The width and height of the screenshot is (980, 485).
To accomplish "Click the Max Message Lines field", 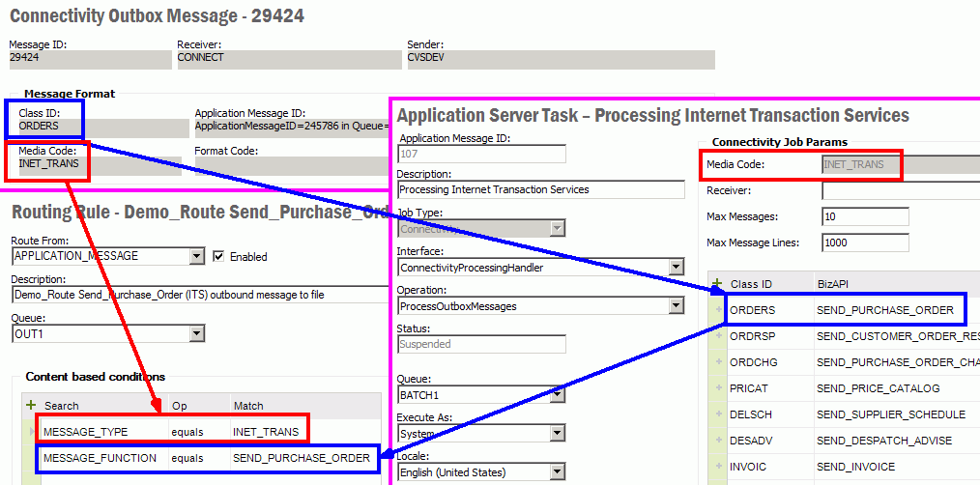I will click(x=865, y=242).
